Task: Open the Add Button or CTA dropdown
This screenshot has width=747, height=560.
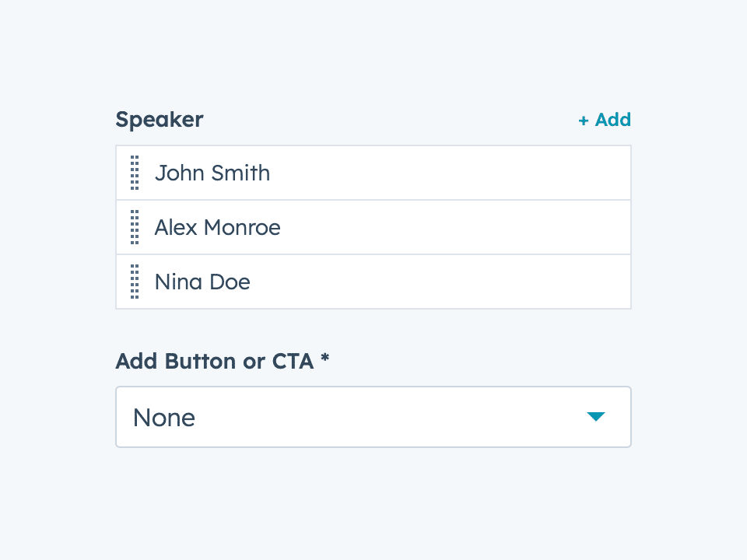Action: [373, 417]
